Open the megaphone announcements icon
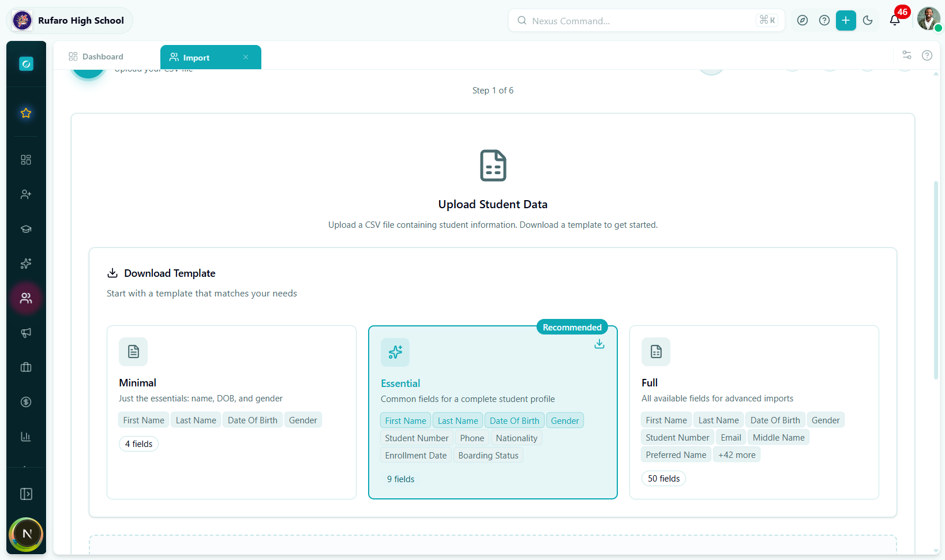 coord(26,333)
